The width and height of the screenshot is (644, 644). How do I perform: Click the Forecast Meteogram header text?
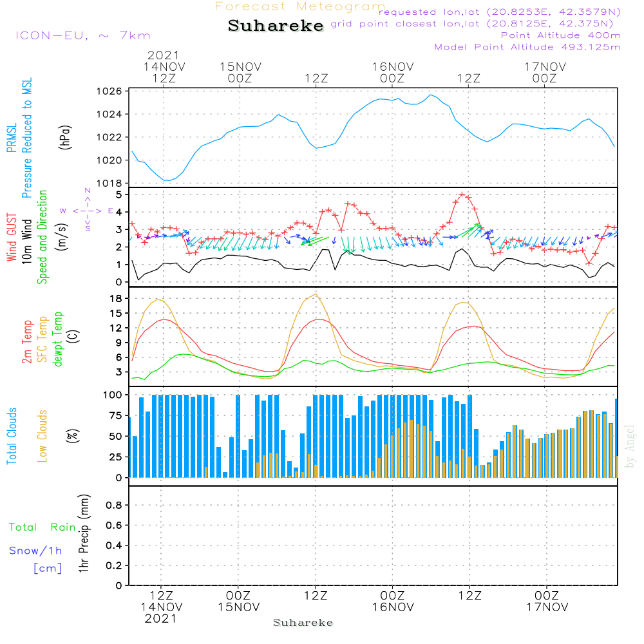pos(300,6)
